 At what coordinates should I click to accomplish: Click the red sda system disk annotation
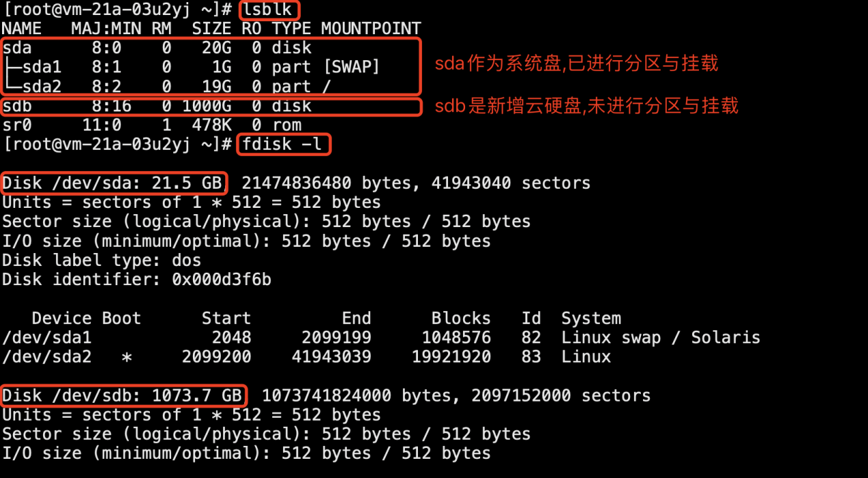pos(577,64)
